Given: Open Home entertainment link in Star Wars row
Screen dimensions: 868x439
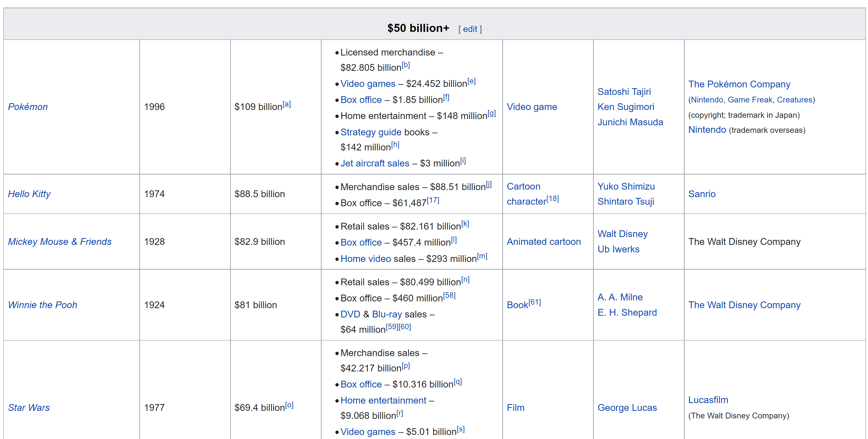Looking at the screenshot, I should [x=383, y=400].
